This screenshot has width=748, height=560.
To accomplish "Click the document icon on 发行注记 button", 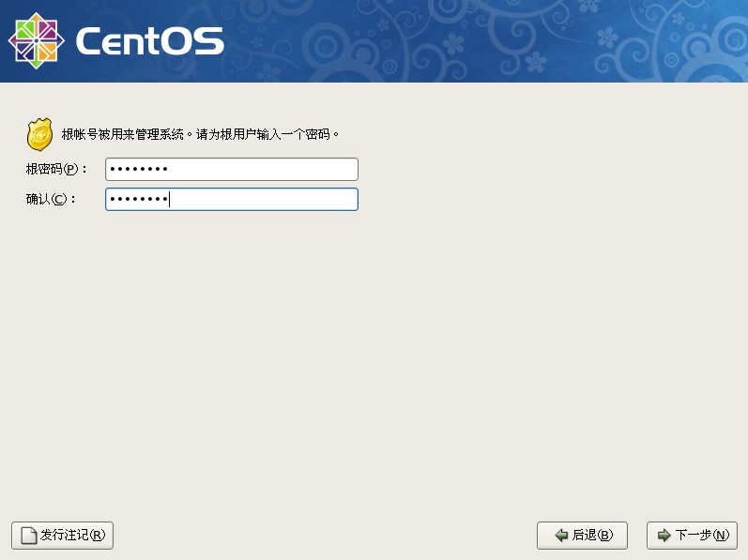I will pos(27,536).
